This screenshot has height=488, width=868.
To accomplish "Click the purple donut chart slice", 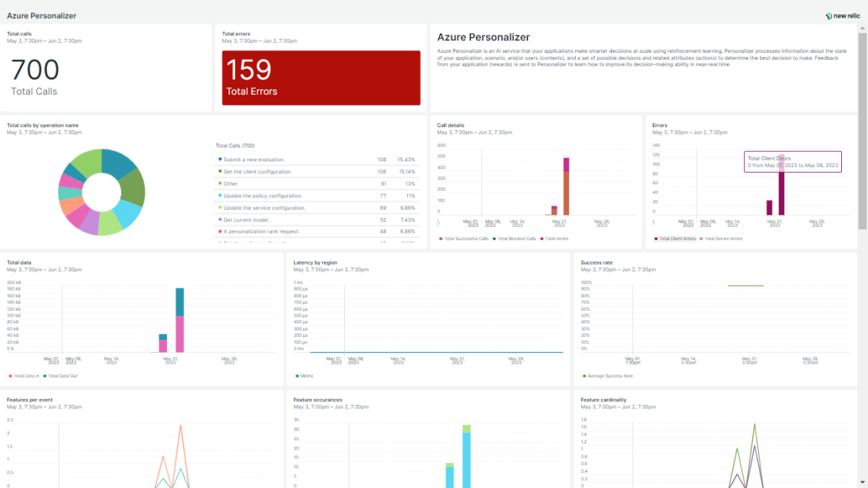I will click(90, 223).
